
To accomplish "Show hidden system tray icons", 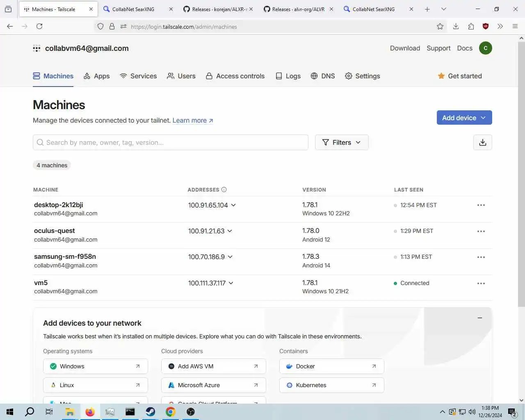I will pyautogui.click(x=442, y=412).
